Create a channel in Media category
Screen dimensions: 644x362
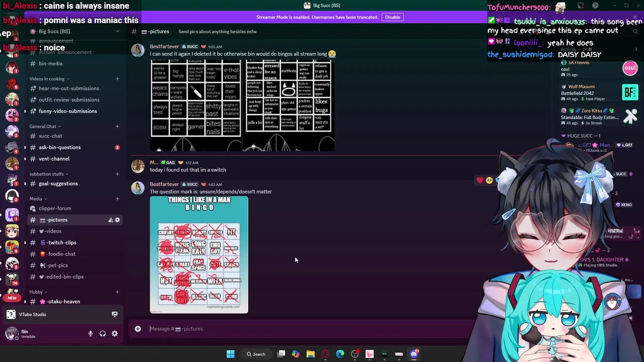coord(117,199)
